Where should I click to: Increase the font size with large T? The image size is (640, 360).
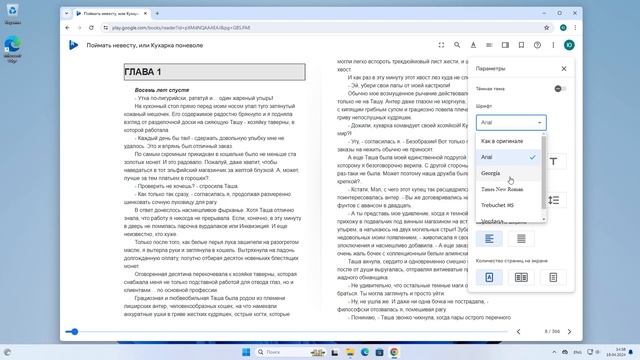(553, 161)
